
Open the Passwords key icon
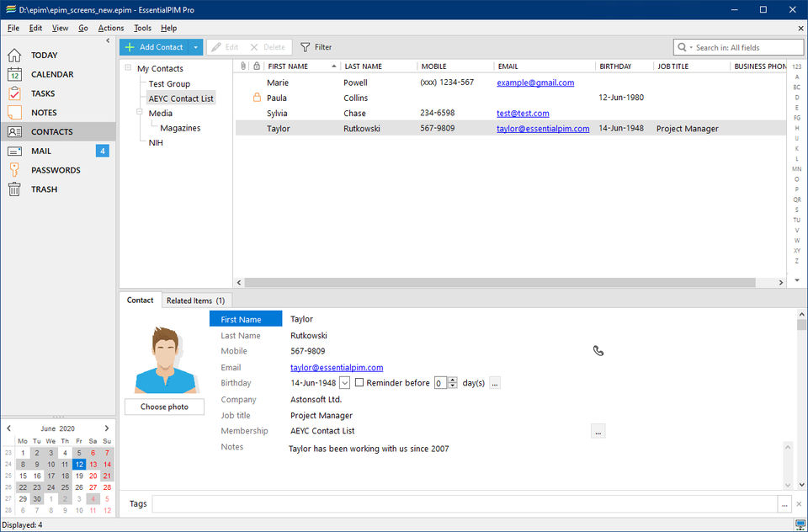[x=14, y=170]
